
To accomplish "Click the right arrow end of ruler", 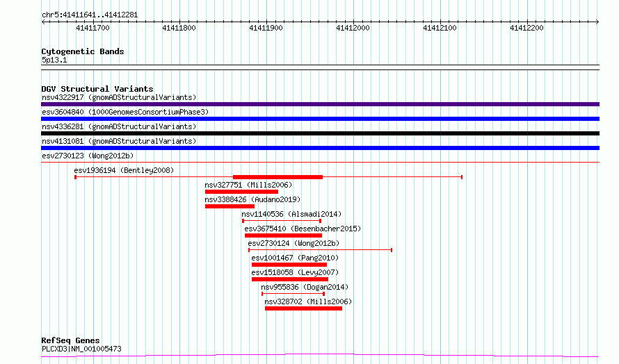I will 597,22.
